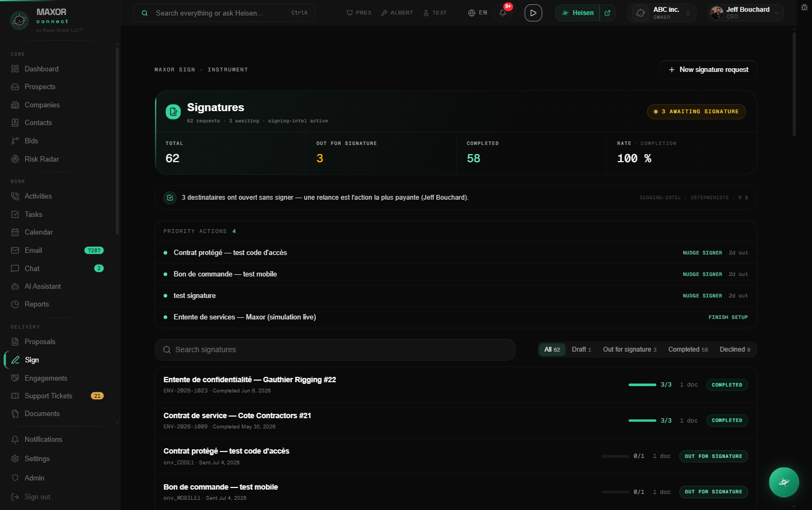Open Jeff Bouchard profile dropdown
The image size is (812, 510).
point(745,13)
